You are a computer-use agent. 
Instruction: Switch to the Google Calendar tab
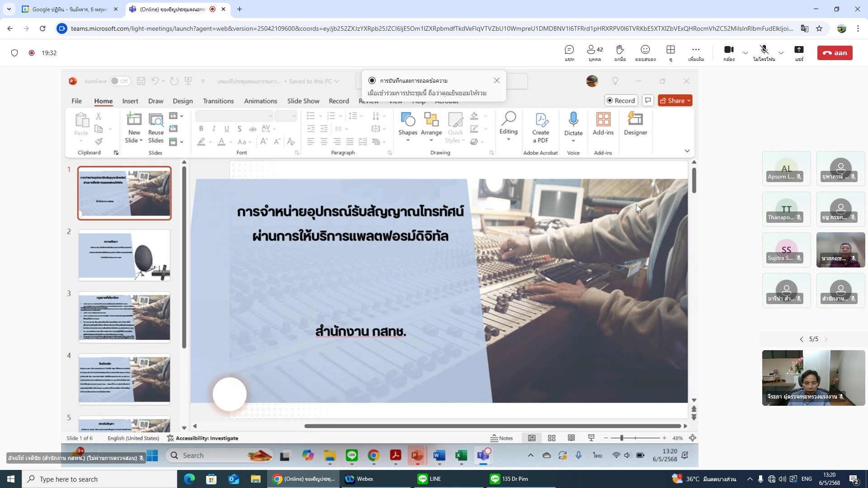click(68, 9)
